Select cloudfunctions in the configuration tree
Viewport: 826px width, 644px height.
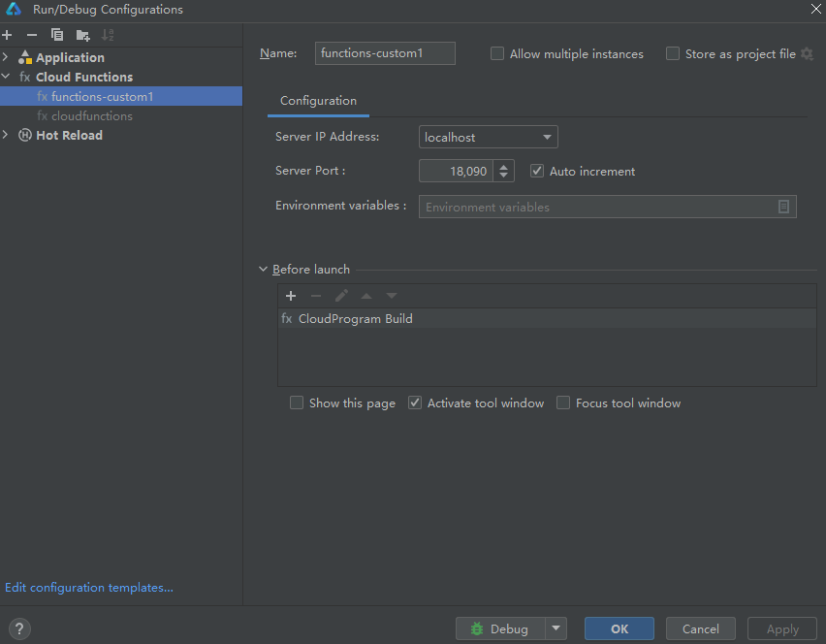pyautogui.click(x=91, y=116)
